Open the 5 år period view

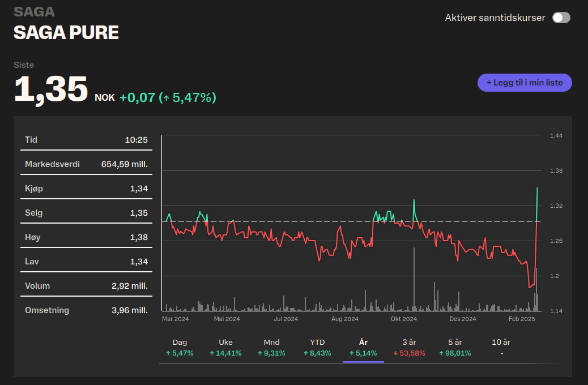coord(455,347)
